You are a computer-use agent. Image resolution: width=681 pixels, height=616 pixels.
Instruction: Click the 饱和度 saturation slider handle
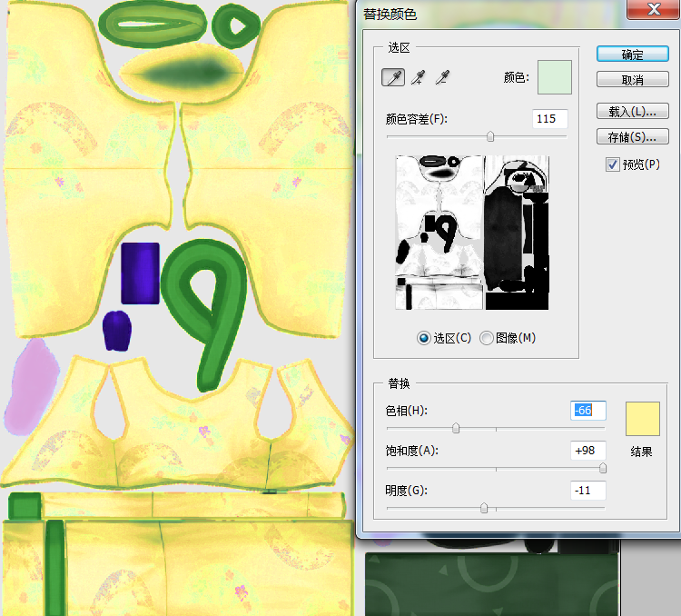click(x=602, y=468)
